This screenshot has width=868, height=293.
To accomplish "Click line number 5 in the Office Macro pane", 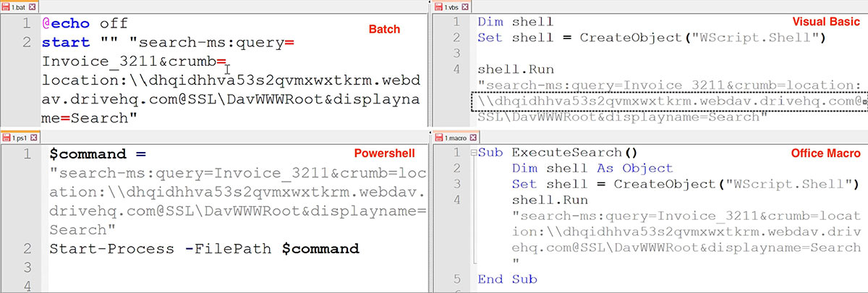I will [x=456, y=279].
